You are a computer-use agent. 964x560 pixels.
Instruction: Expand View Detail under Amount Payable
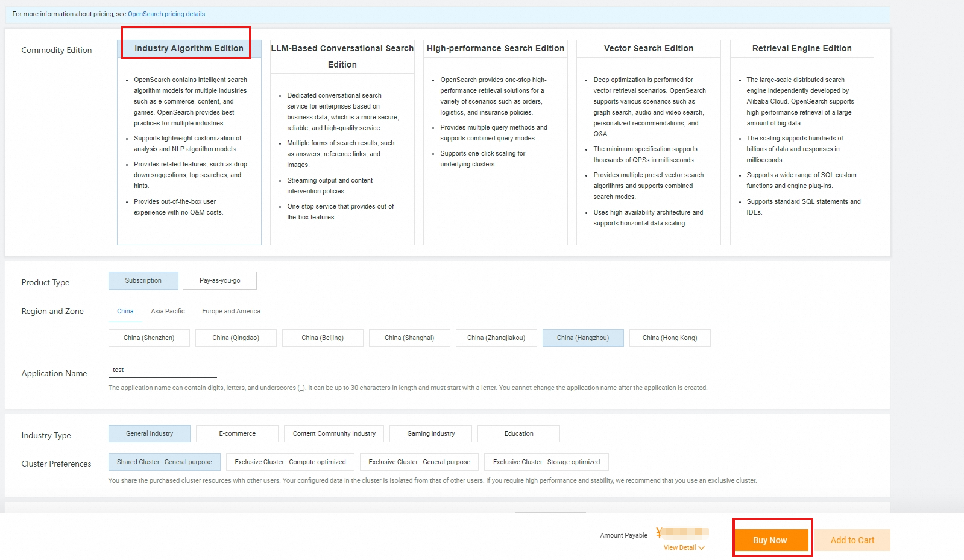[x=684, y=548]
